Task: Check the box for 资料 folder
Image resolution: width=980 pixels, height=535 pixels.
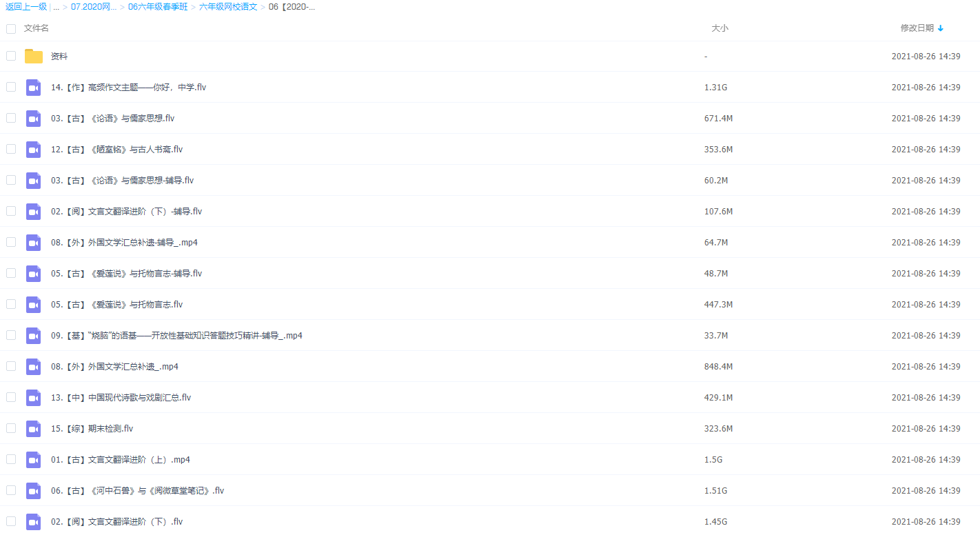Action: 11,56
